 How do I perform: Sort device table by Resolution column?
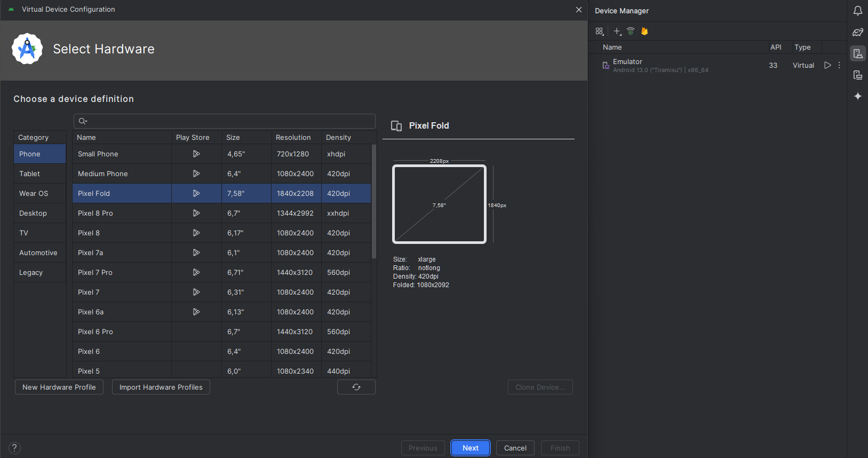pos(297,137)
